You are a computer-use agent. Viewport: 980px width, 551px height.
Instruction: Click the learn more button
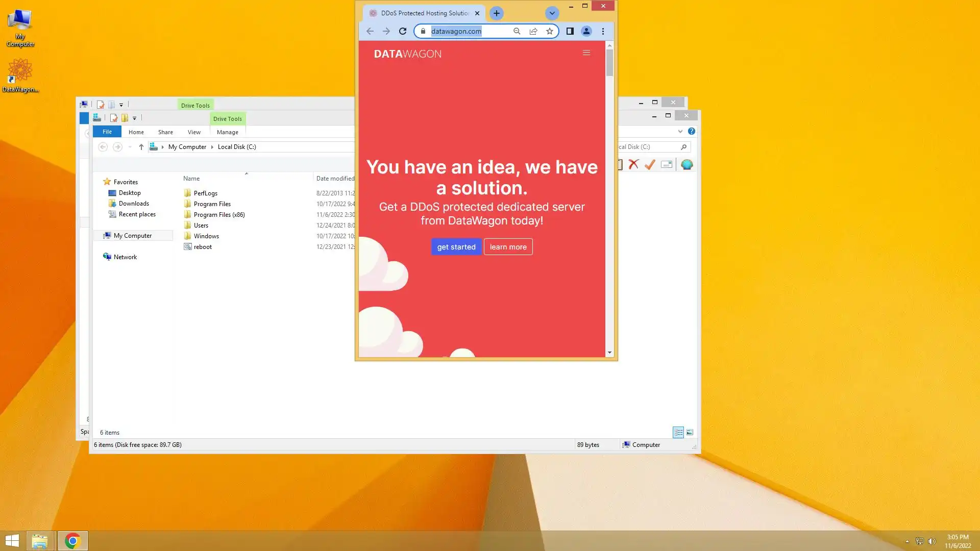tap(508, 247)
